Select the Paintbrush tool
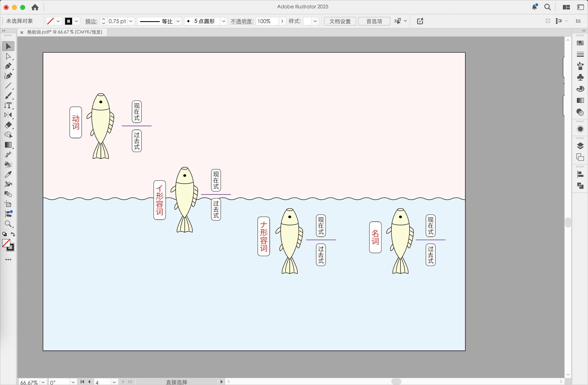The width and height of the screenshot is (588, 385). point(8,95)
